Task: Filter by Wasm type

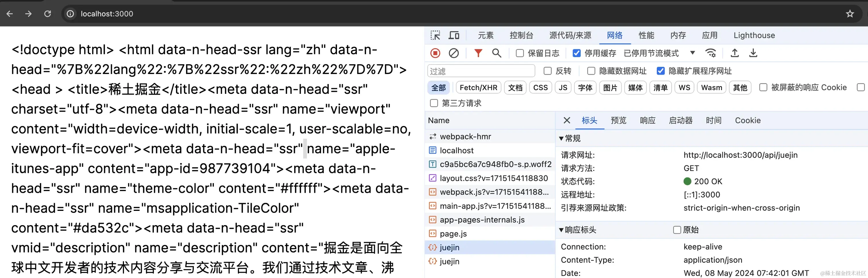Action: pyautogui.click(x=712, y=88)
